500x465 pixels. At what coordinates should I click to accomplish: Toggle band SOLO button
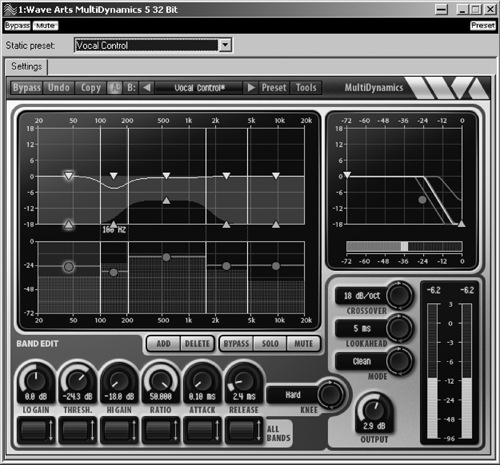pos(270,344)
